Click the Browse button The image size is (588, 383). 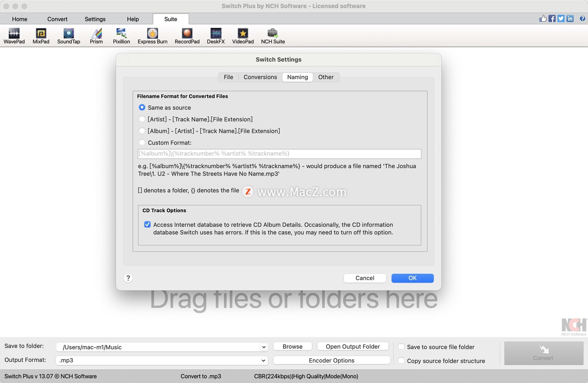(292, 347)
